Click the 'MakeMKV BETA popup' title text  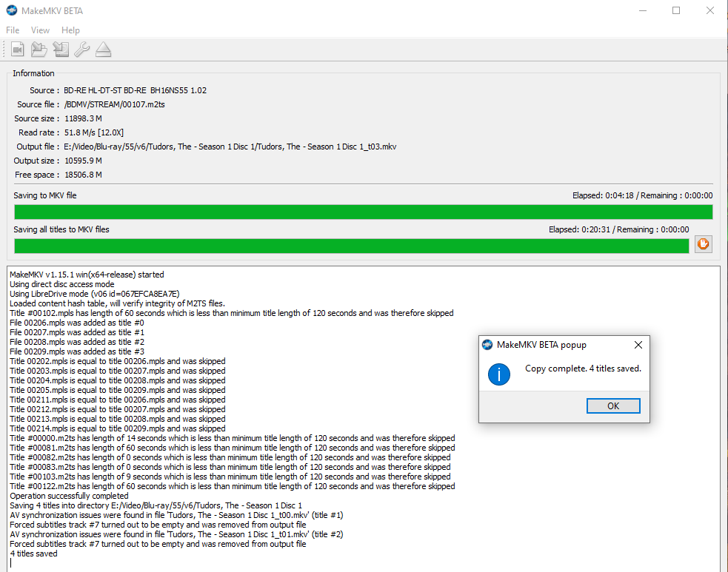point(541,345)
